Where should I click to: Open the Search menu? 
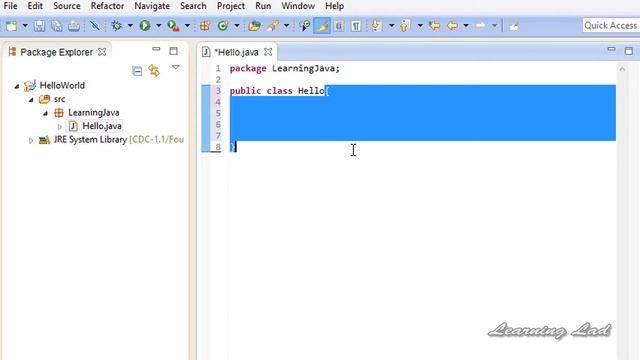click(x=193, y=6)
